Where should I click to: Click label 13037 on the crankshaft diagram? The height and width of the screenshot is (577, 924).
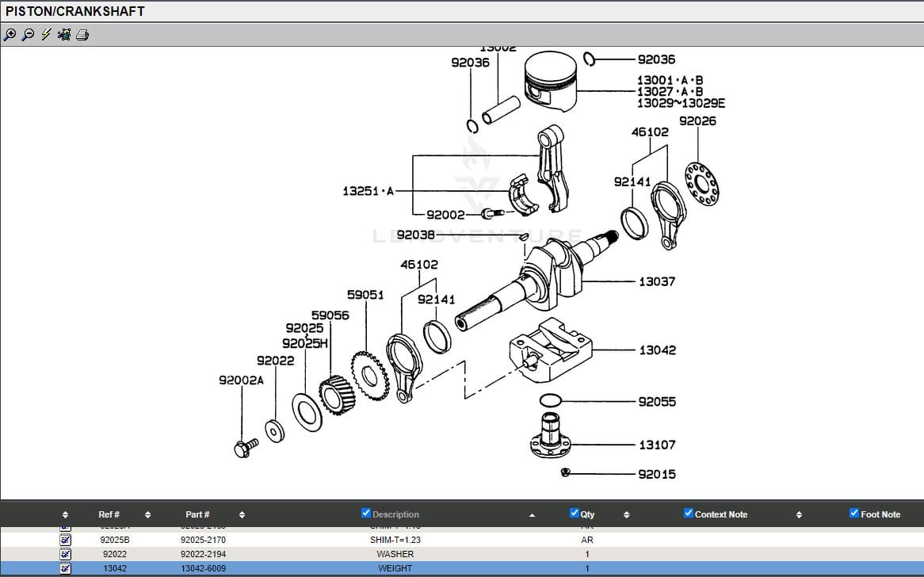(657, 281)
